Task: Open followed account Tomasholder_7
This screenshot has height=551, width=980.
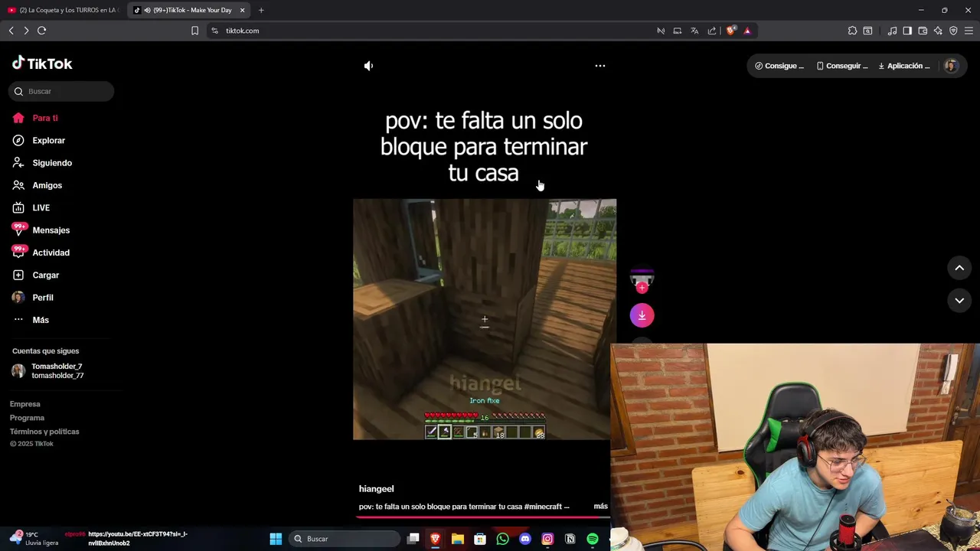Action: tap(57, 371)
